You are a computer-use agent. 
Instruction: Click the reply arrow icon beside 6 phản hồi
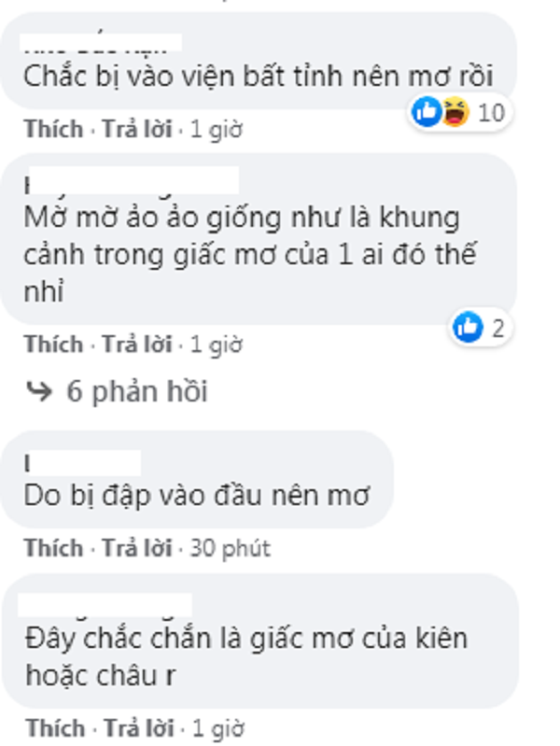tap(38, 391)
